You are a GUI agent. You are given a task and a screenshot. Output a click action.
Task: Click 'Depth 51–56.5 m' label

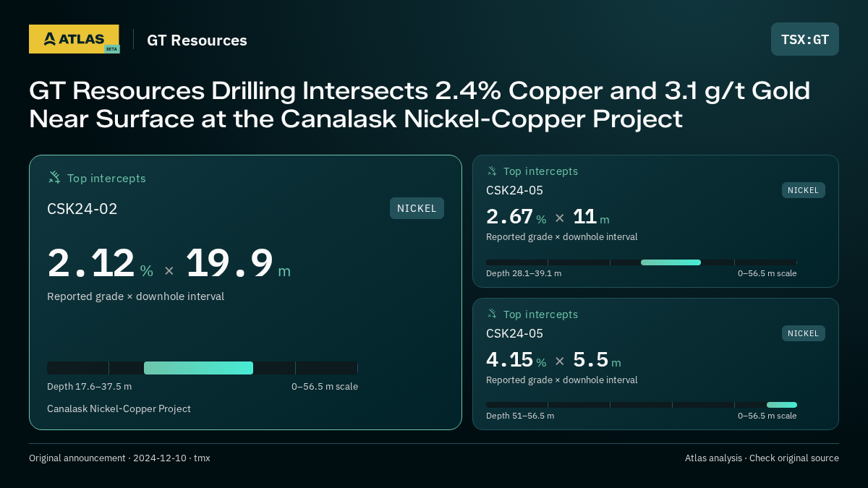coord(520,416)
